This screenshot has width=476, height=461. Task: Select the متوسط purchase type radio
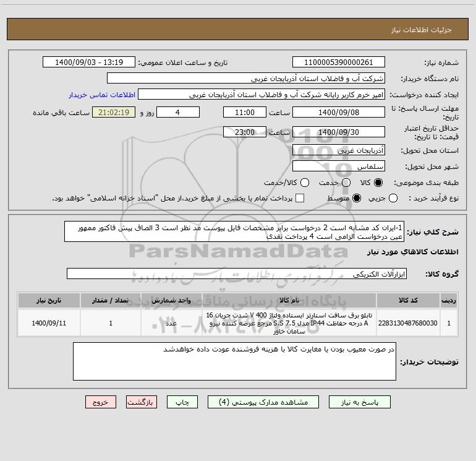(x=357, y=198)
